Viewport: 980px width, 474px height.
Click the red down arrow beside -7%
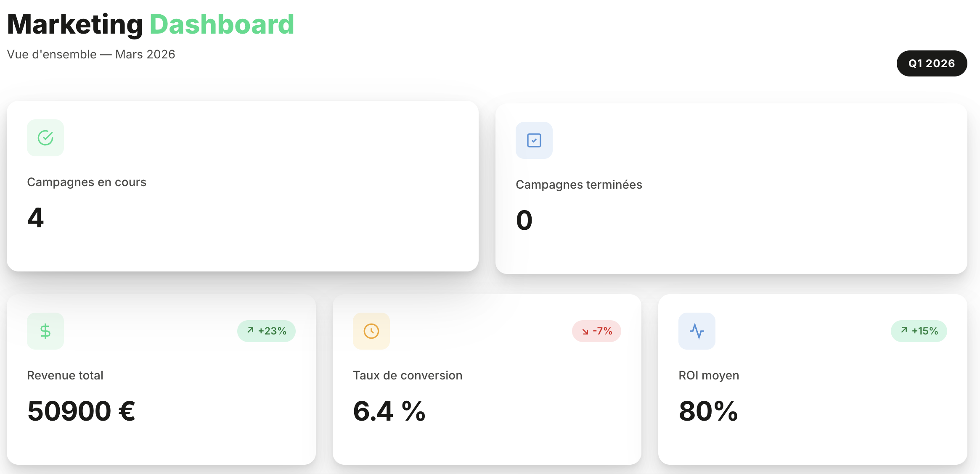click(x=585, y=332)
